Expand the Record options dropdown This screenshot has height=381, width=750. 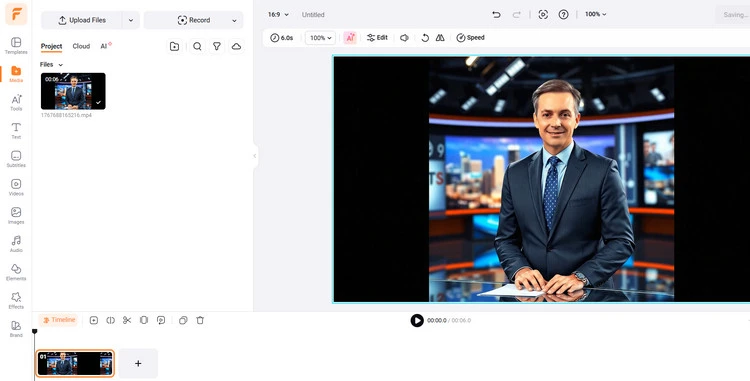[x=234, y=20]
